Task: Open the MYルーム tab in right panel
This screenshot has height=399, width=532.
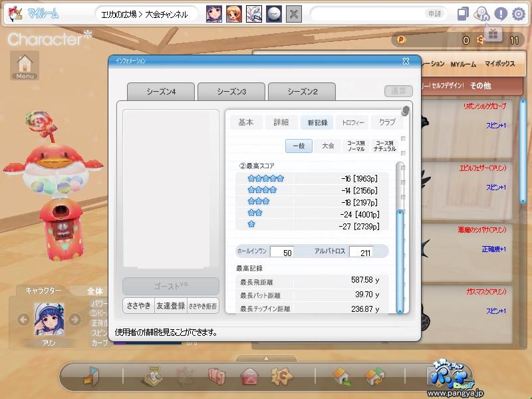Action: pyautogui.click(x=464, y=64)
